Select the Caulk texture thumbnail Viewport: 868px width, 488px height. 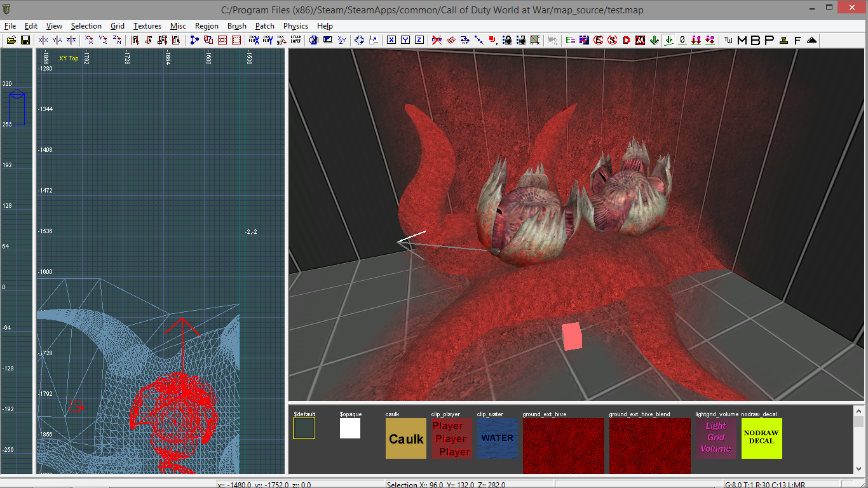[406, 438]
